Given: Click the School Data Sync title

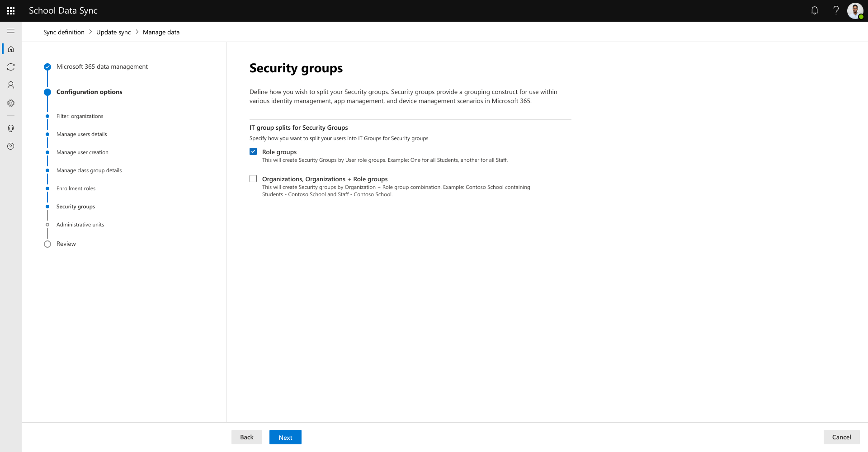Looking at the screenshot, I should 63,10.
